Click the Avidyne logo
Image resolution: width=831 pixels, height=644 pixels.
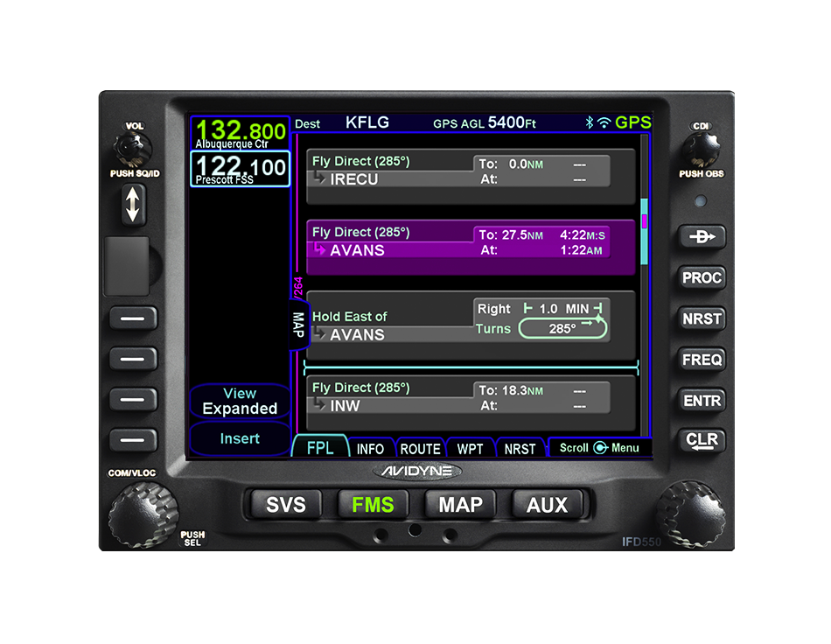tap(415, 471)
